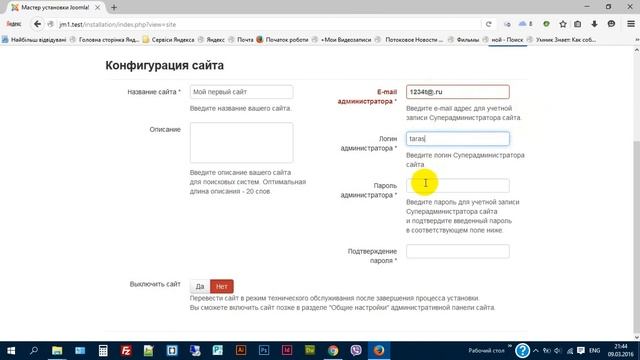Image resolution: width=640 pixels, height=360 pixels.
Task: Click the cloud weather toolbar icon
Action: tap(525, 24)
